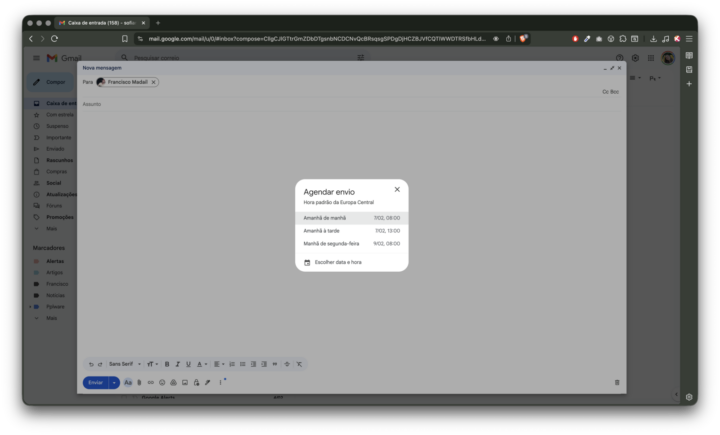Toggle bold formatting in compose toolbar
This screenshot has width=720, height=435.
[x=166, y=364]
